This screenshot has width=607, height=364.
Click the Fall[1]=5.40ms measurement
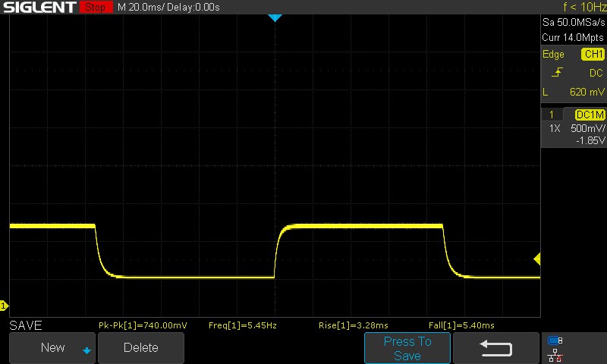pyautogui.click(x=461, y=325)
